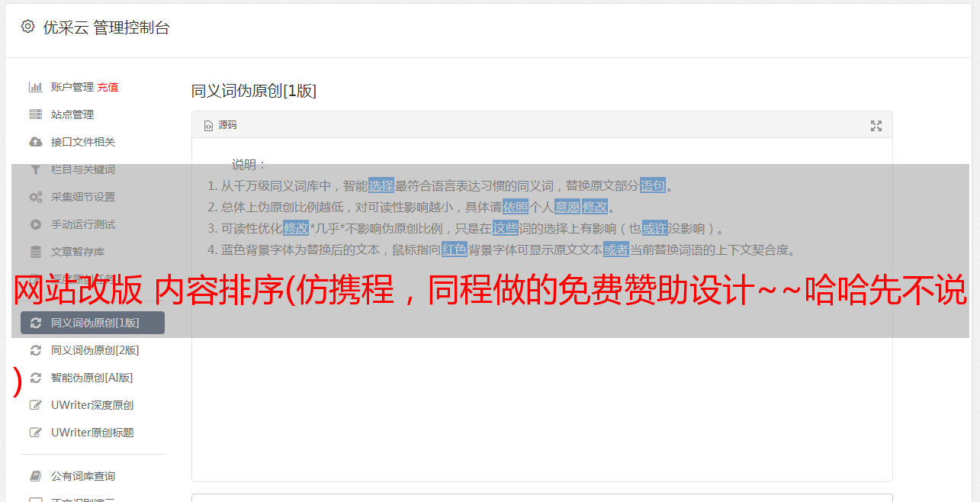
Task: Open the 同义词伪原创[2版] menu item
Action: click(92, 350)
